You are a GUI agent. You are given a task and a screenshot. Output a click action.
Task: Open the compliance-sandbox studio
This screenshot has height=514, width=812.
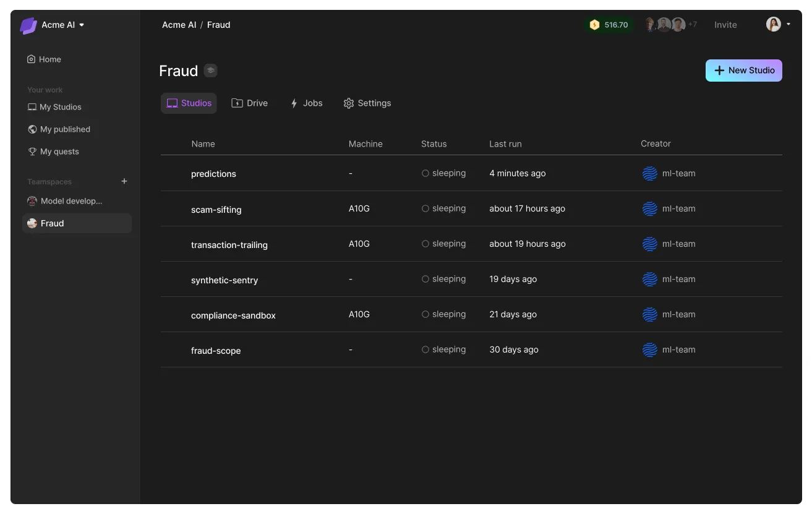click(233, 315)
